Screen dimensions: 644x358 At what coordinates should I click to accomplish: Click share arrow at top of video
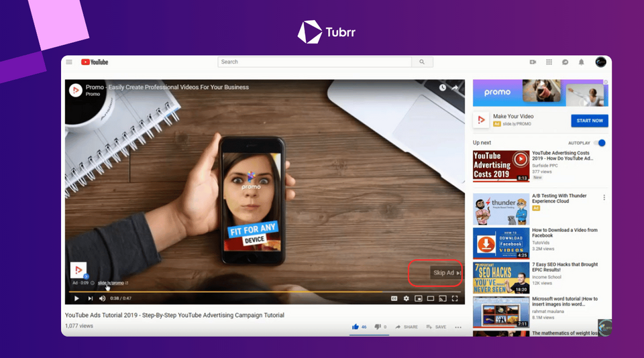coord(455,87)
